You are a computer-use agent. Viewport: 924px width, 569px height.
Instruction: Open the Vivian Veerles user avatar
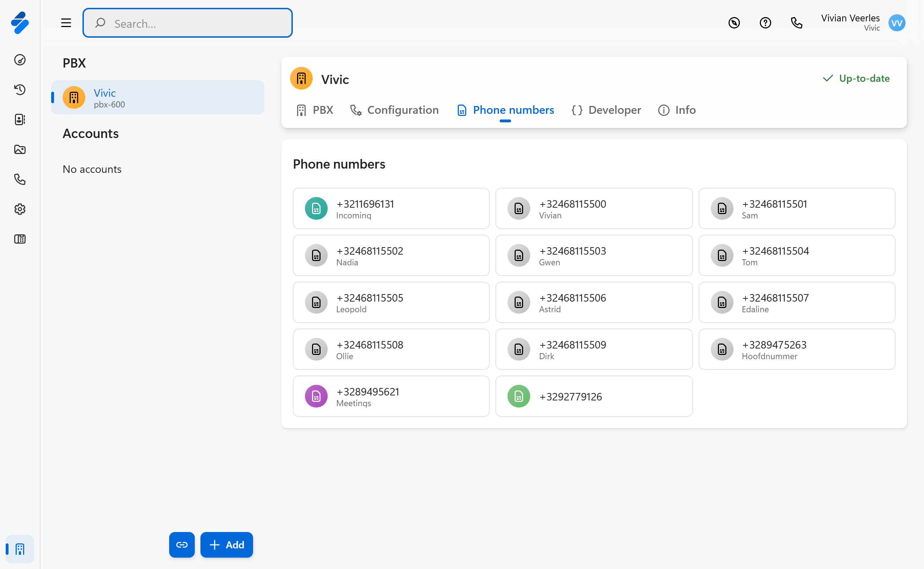pos(896,23)
